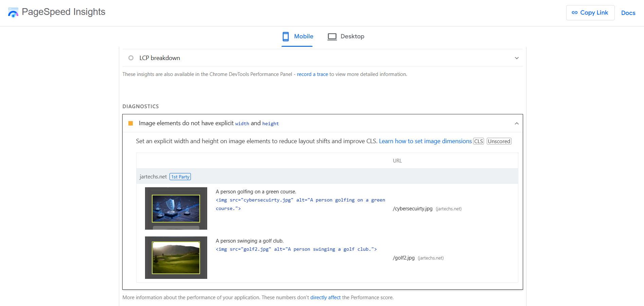Click the gray circle icon beside LCP breakdown

131,58
